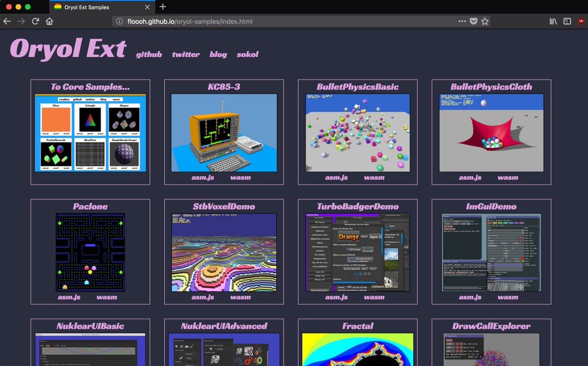Open ImGuiDemo preview image

(x=491, y=252)
